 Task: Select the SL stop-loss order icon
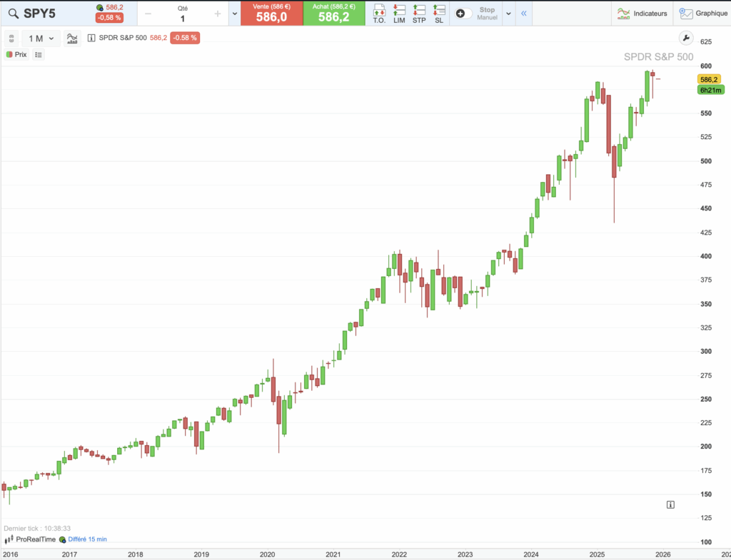click(439, 13)
